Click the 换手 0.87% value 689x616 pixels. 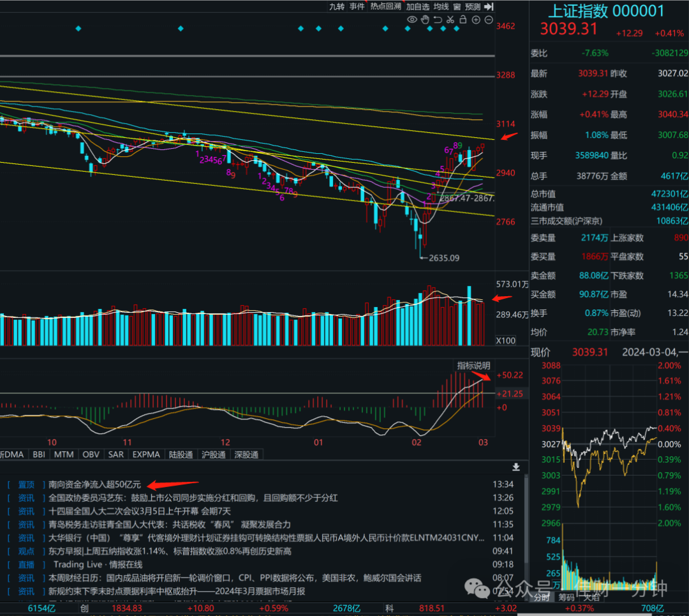coord(596,313)
